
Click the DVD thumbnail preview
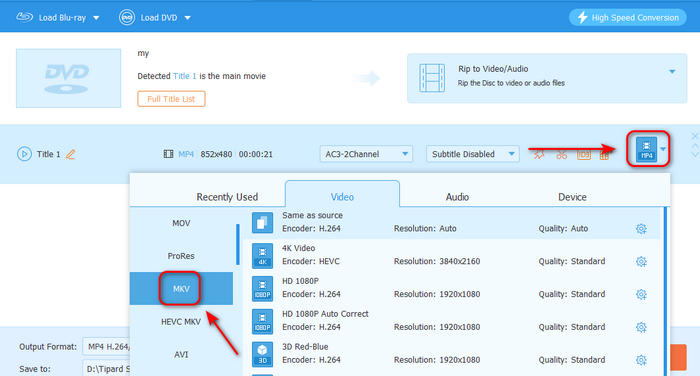69,78
